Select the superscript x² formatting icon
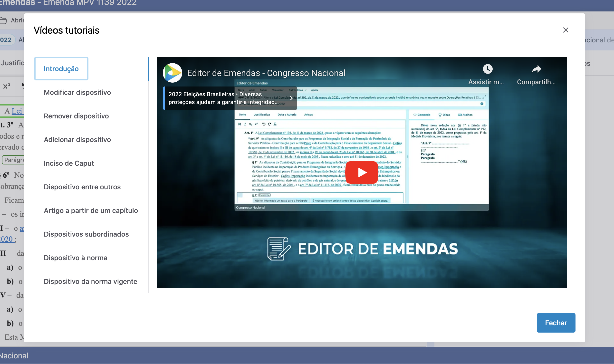The width and height of the screenshot is (614, 364). coord(6,86)
